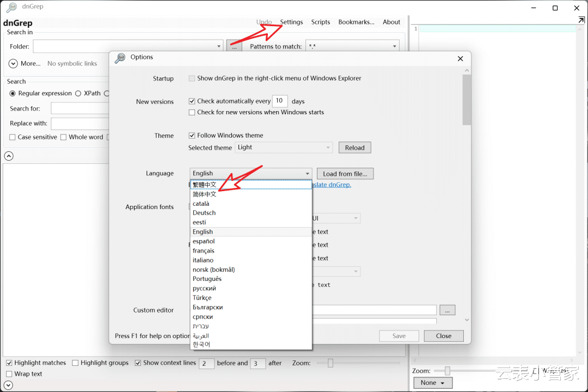Open the Selected theme Light dropdown

[x=284, y=148]
